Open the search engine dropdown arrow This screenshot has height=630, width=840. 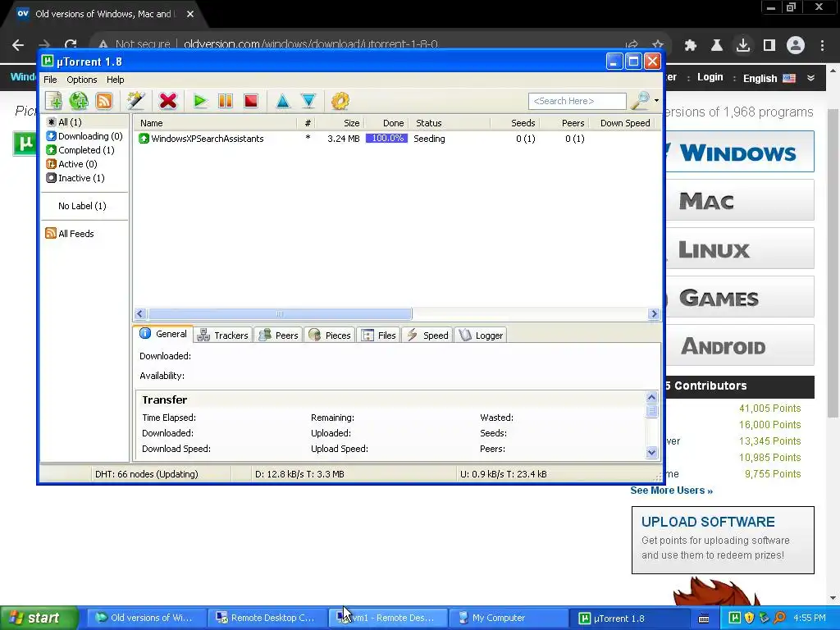(657, 101)
